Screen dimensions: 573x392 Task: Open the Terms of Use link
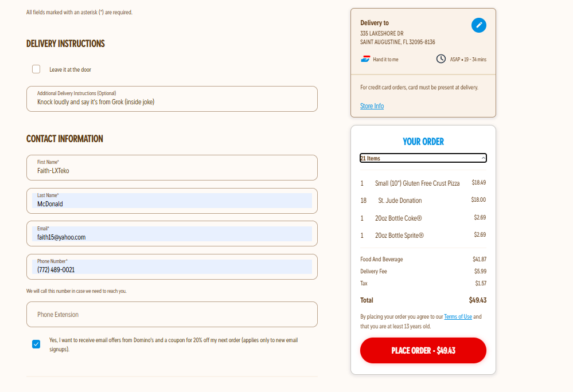(x=458, y=316)
